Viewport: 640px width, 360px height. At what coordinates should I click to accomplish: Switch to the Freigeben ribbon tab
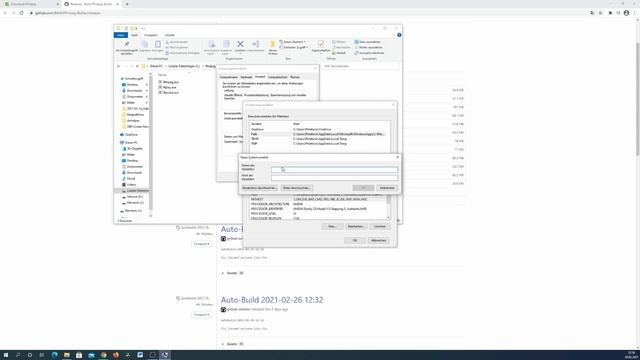151,35
